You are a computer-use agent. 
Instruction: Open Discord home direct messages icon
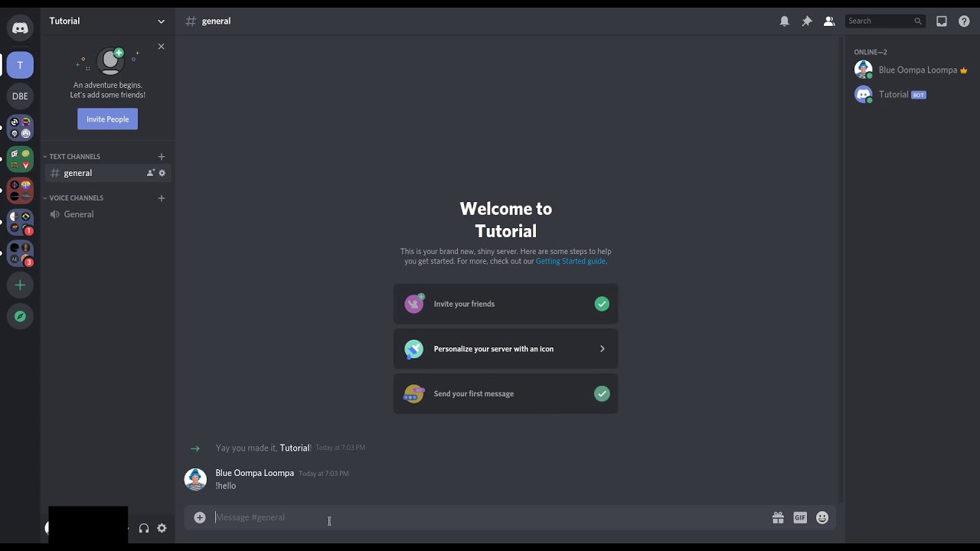[x=20, y=28]
